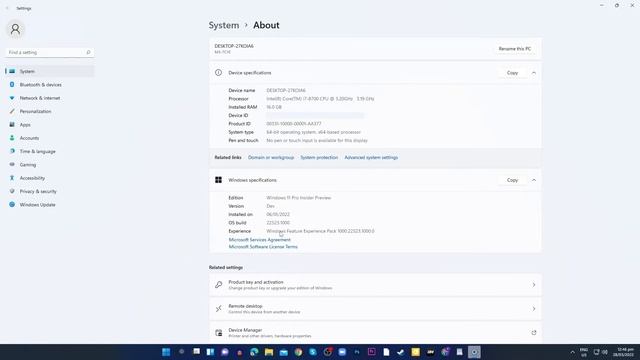Screen dimensions: 640x360
Task: Open Privacy & security settings
Action: [x=49, y=191]
